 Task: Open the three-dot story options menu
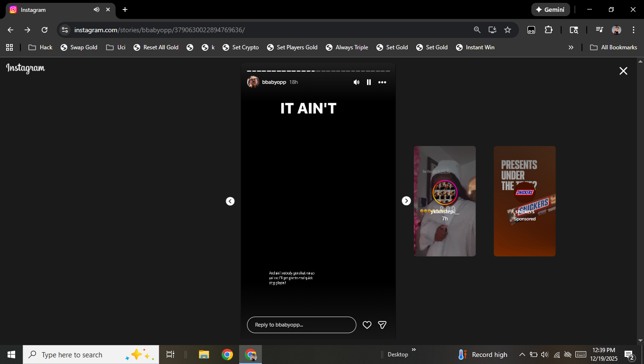point(382,82)
